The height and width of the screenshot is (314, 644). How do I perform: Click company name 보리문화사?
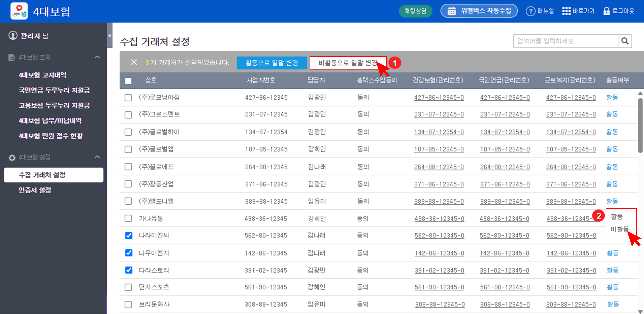[x=154, y=304]
